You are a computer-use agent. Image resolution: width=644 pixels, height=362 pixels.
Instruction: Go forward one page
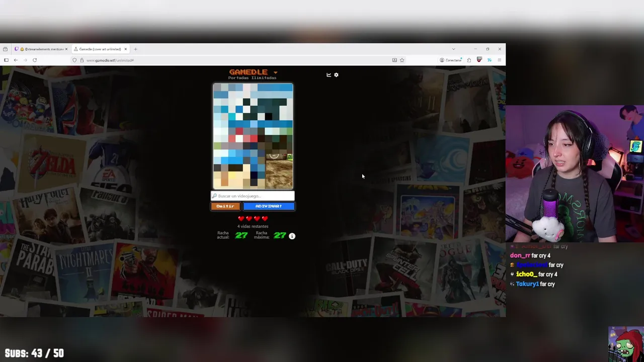(25, 60)
